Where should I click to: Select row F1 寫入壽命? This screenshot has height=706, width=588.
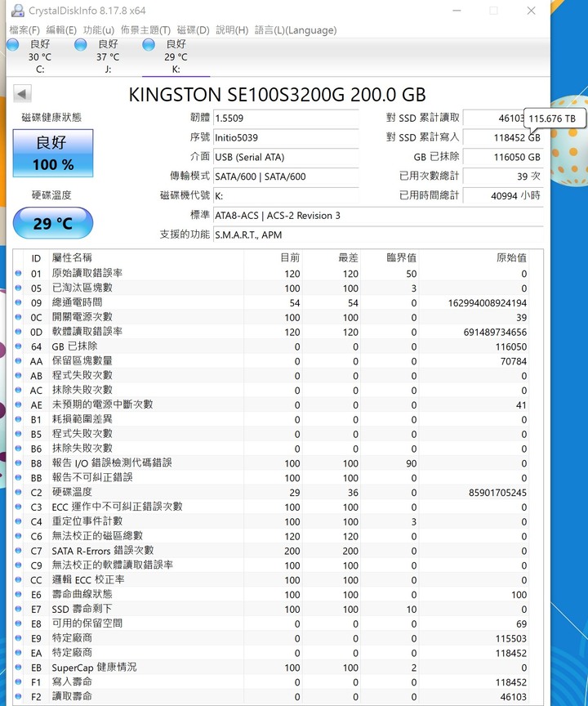271,682
